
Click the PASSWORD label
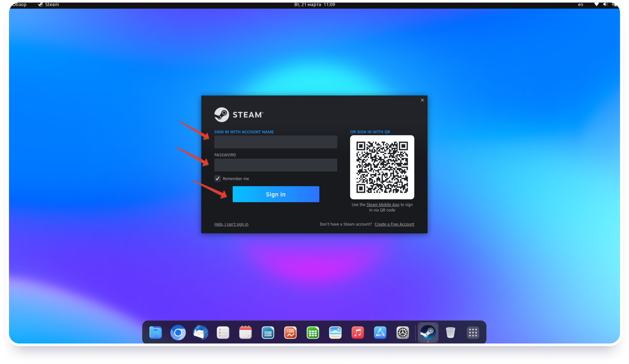pyautogui.click(x=225, y=155)
